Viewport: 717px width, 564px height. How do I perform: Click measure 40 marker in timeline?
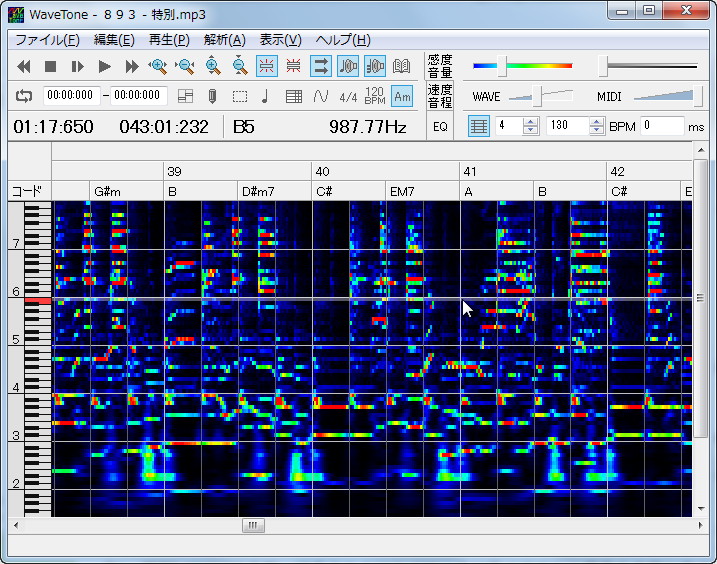click(x=322, y=172)
